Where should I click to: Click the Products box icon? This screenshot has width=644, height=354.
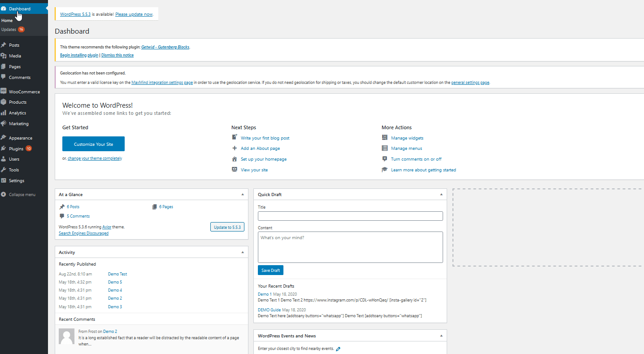(x=4, y=102)
